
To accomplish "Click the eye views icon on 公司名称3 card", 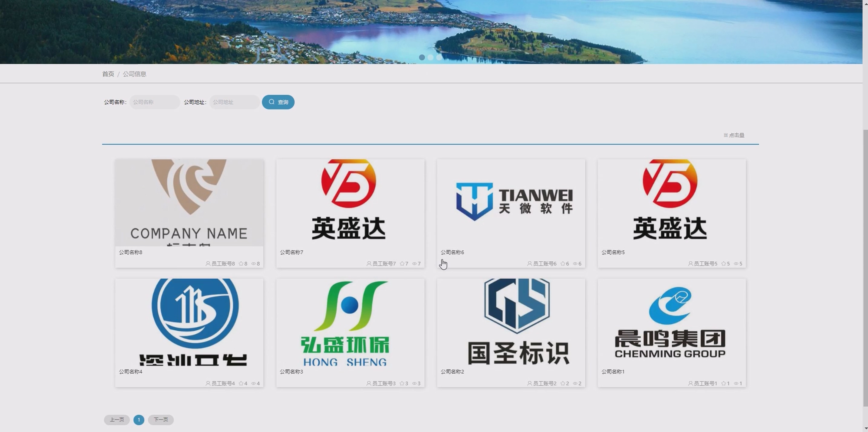I will (414, 384).
